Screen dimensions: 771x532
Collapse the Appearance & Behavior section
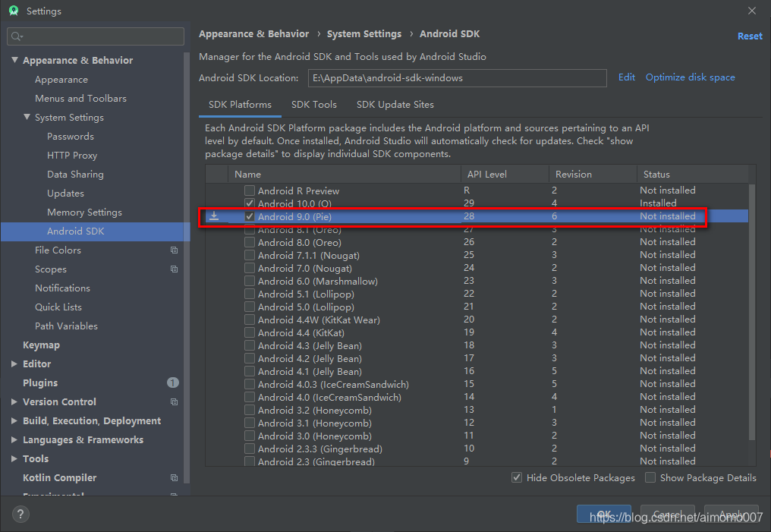(15, 61)
